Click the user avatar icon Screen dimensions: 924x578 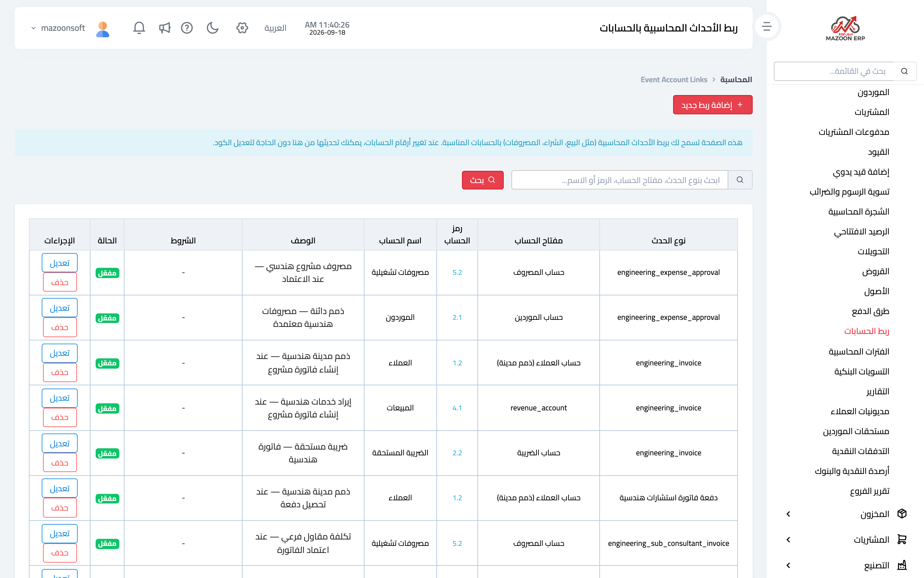click(x=103, y=29)
